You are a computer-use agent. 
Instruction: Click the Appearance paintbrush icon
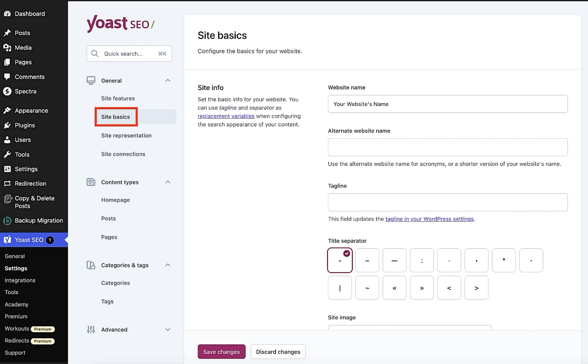pyautogui.click(x=7, y=110)
